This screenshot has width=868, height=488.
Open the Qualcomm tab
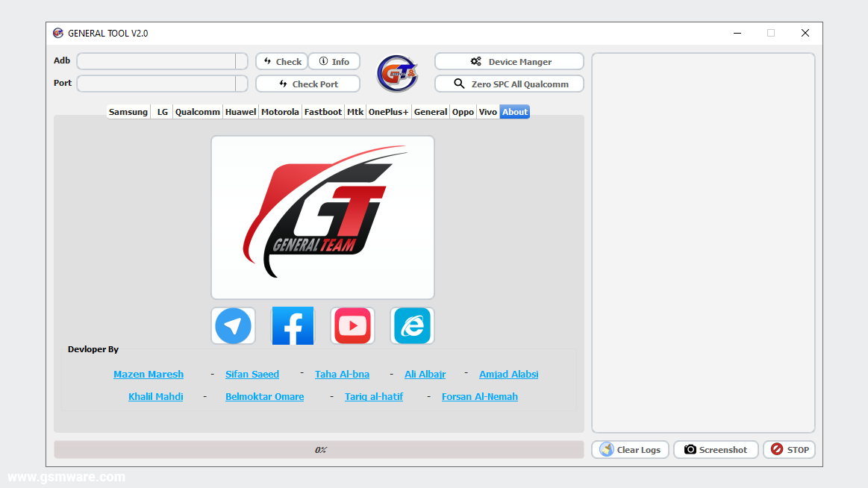point(197,111)
